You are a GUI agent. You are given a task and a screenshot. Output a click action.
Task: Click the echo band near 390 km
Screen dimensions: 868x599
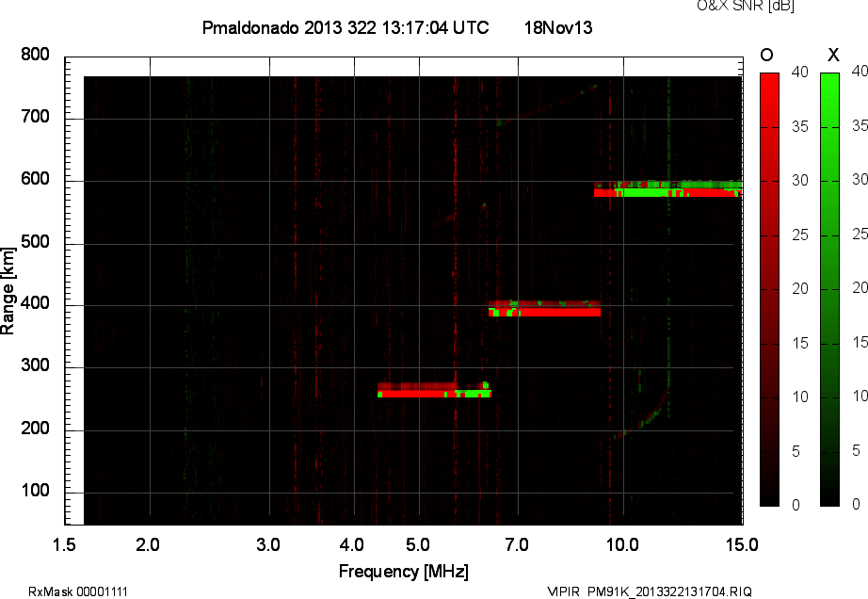click(x=545, y=308)
